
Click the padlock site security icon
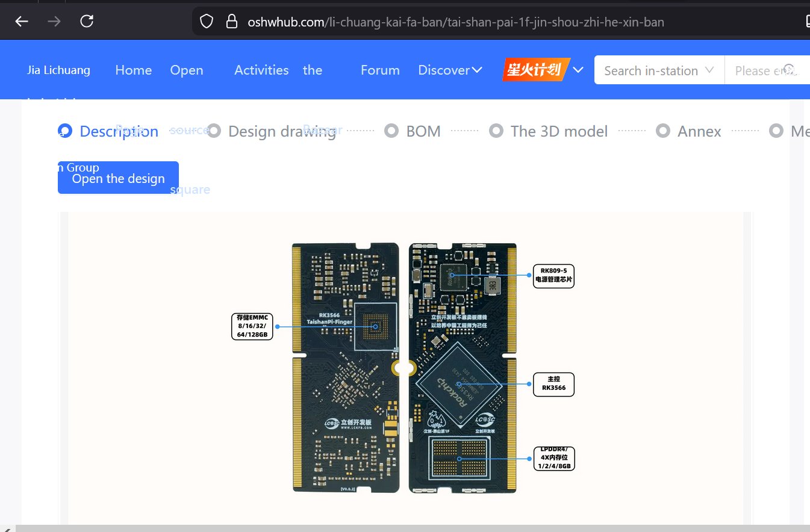point(232,22)
